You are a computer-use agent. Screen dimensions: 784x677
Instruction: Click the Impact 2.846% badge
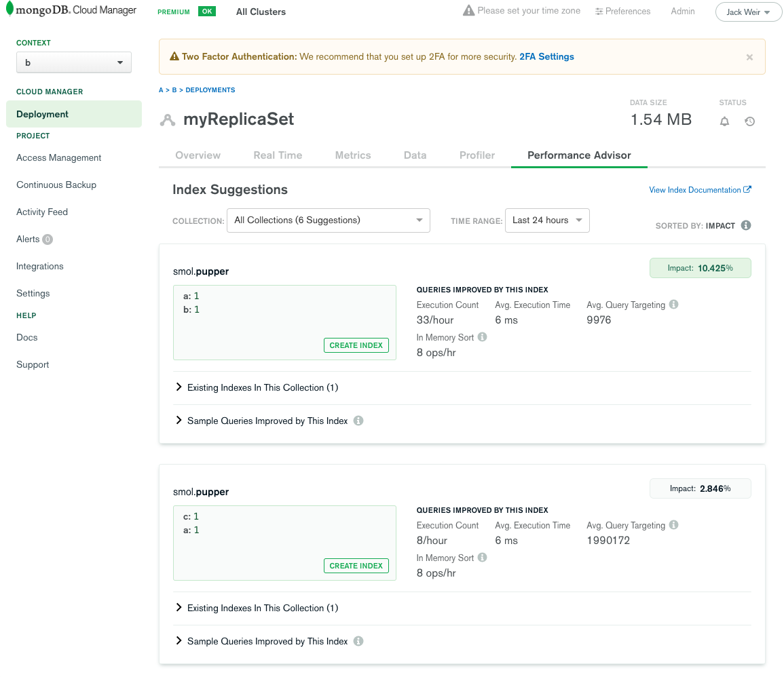[700, 488]
